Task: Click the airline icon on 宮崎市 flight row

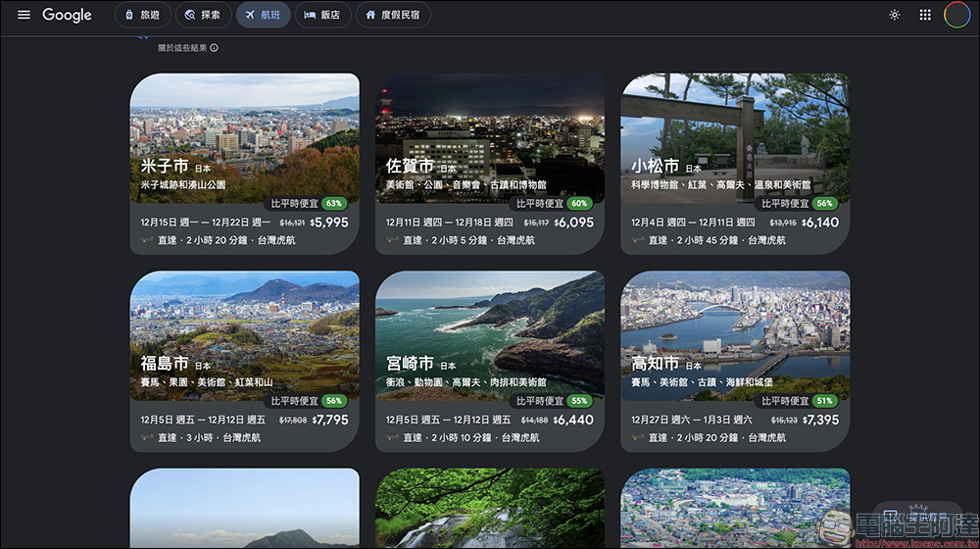Action: coord(393,437)
